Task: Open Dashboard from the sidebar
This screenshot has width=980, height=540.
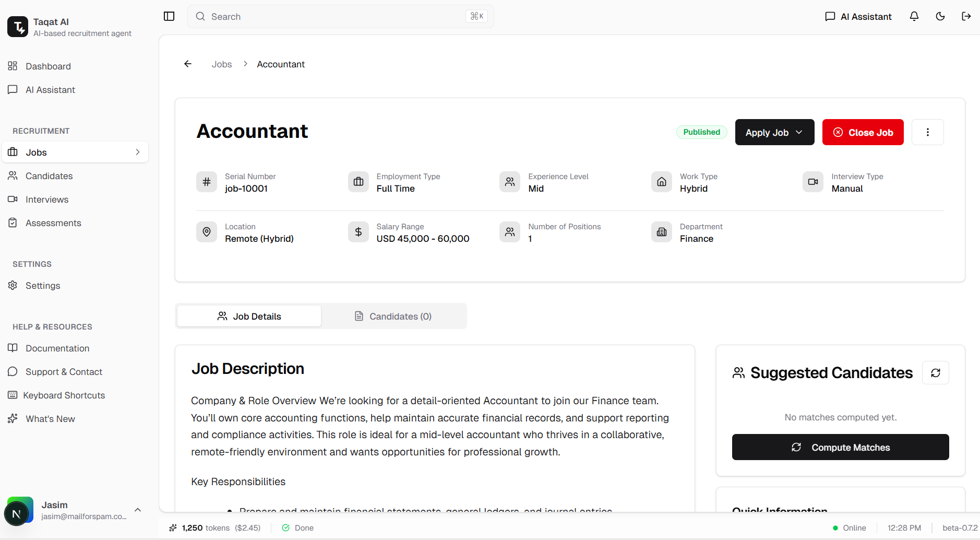Action: click(48, 66)
